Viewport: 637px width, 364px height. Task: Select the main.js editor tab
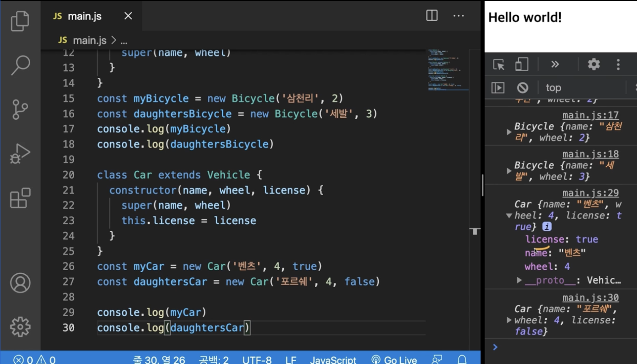pos(91,16)
